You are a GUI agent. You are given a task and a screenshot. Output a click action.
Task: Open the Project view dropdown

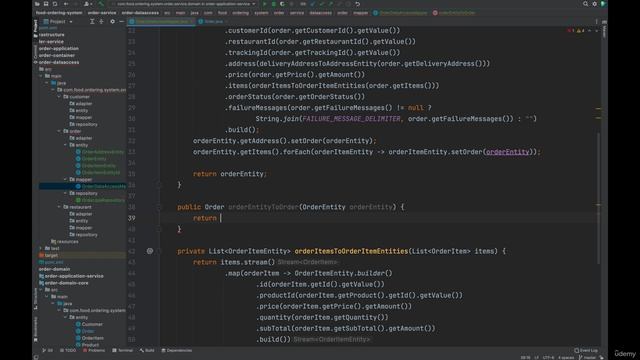pos(58,21)
